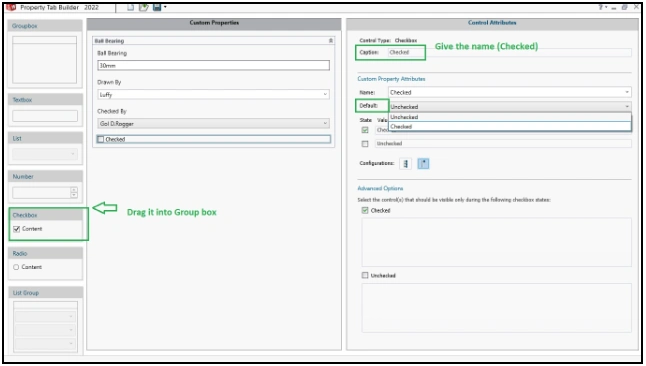Click the bottom dropdown in the List Group palette item
The width and height of the screenshot is (646, 366).
coord(45,343)
